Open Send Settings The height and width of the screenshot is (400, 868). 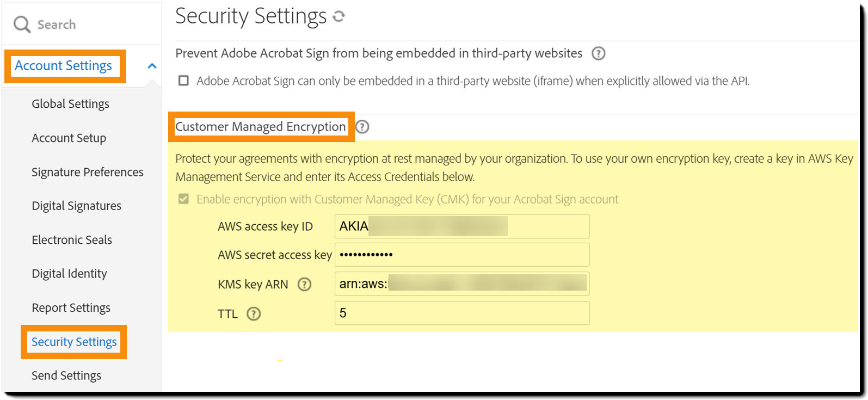66,376
